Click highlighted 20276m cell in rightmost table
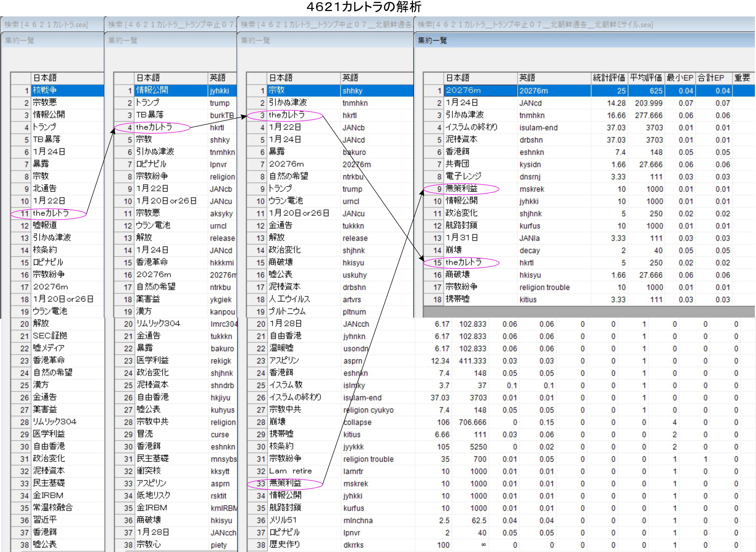This screenshot has height=552, width=756. [463, 91]
